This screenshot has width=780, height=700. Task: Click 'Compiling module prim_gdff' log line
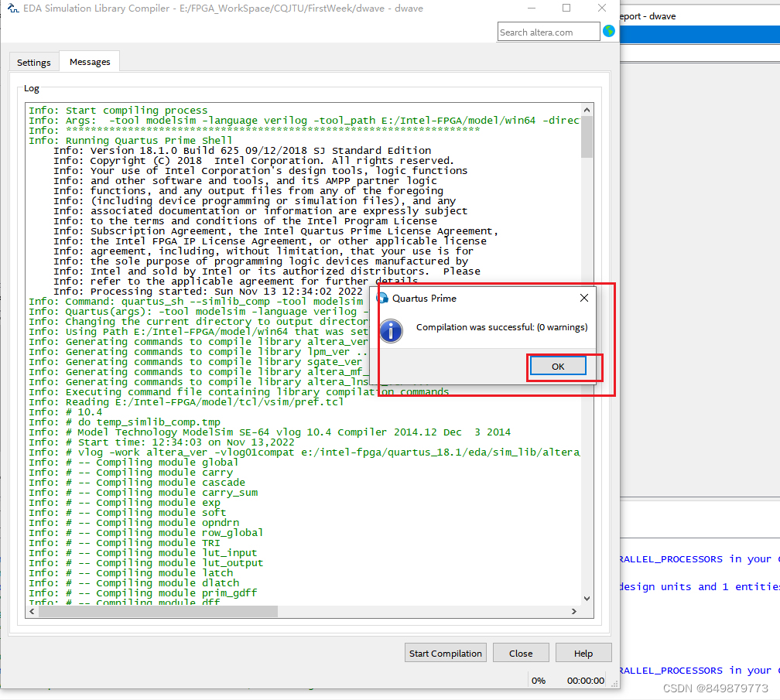142,593
